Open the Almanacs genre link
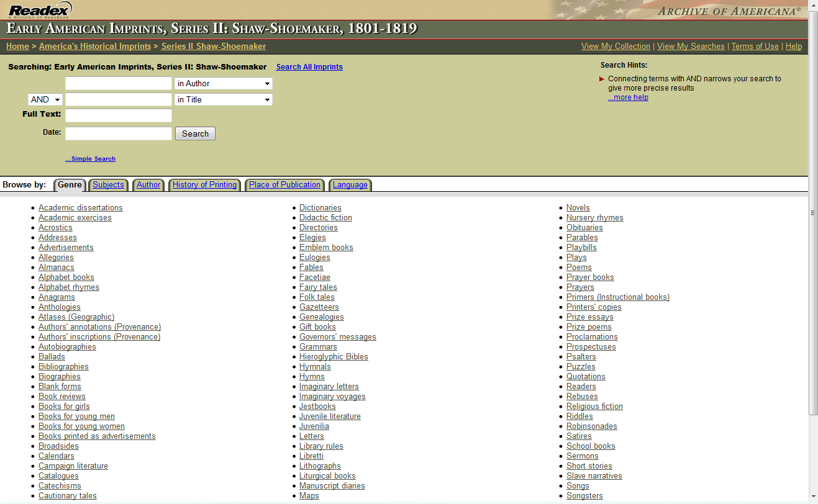Viewport: 818px width, 504px height. click(x=56, y=268)
